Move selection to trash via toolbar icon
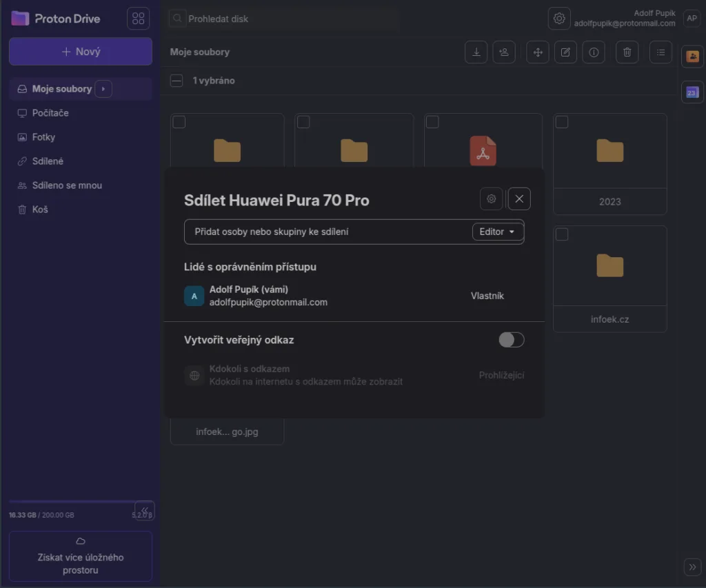The width and height of the screenshot is (706, 588). click(x=627, y=52)
